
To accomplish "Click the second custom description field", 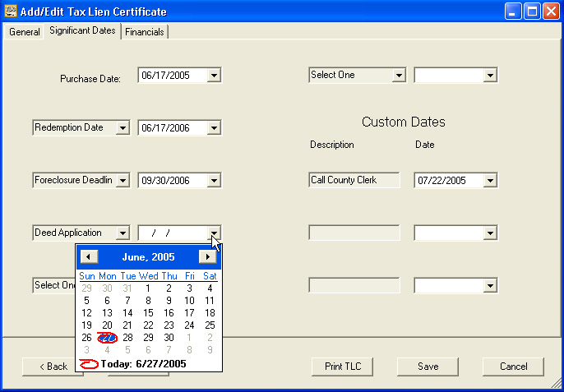I will tap(354, 233).
